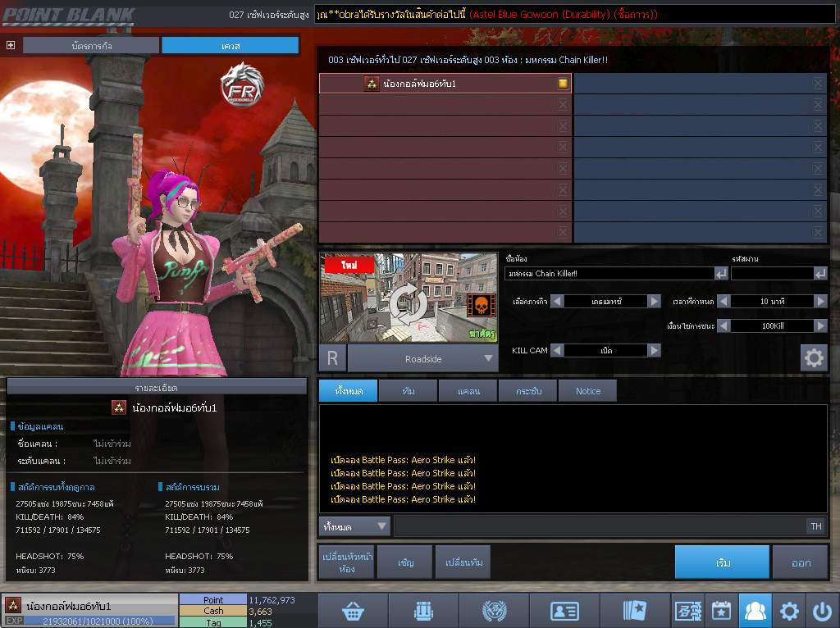Open the event calendar star icon
The width and height of the screenshot is (840, 628).
(x=721, y=611)
